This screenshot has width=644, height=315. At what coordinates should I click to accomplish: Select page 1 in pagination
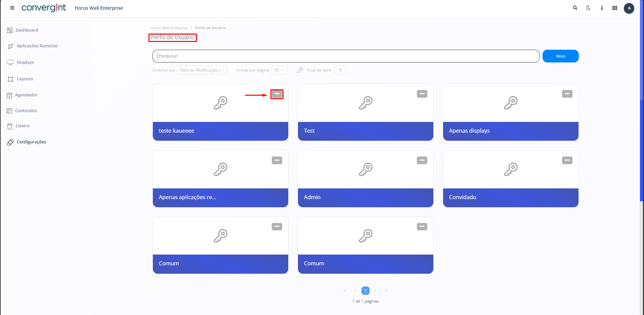coord(365,290)
